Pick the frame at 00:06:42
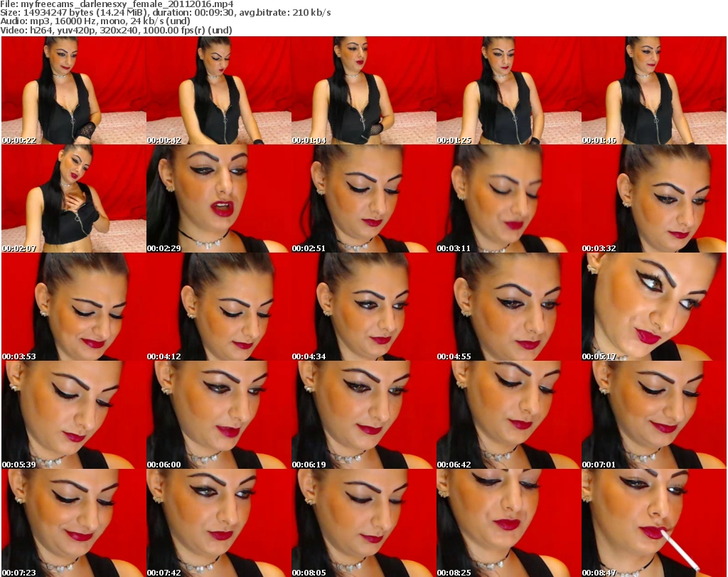Image resolution: width=728 pixels, height=577 pixels. tap(509, 415)
